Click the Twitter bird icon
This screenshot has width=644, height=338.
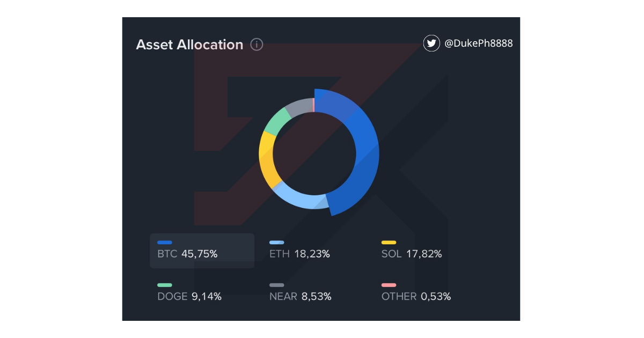[x=431, y=43]
